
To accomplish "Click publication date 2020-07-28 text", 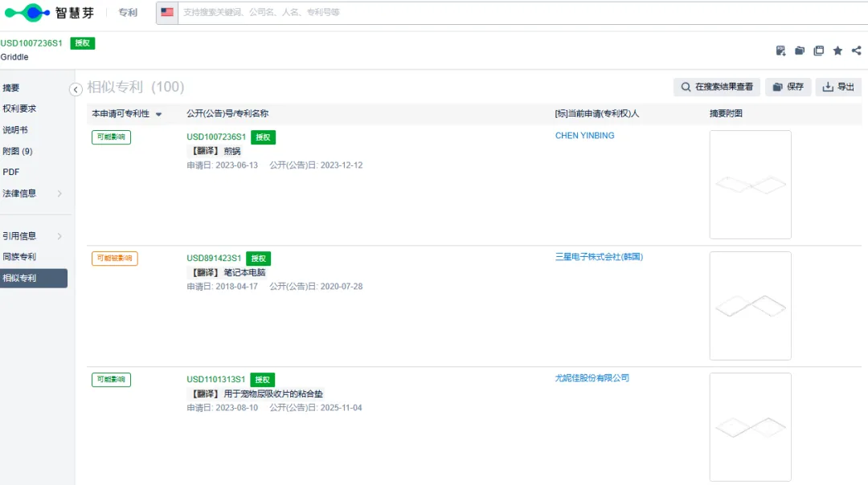I will [x=341, y=287].
